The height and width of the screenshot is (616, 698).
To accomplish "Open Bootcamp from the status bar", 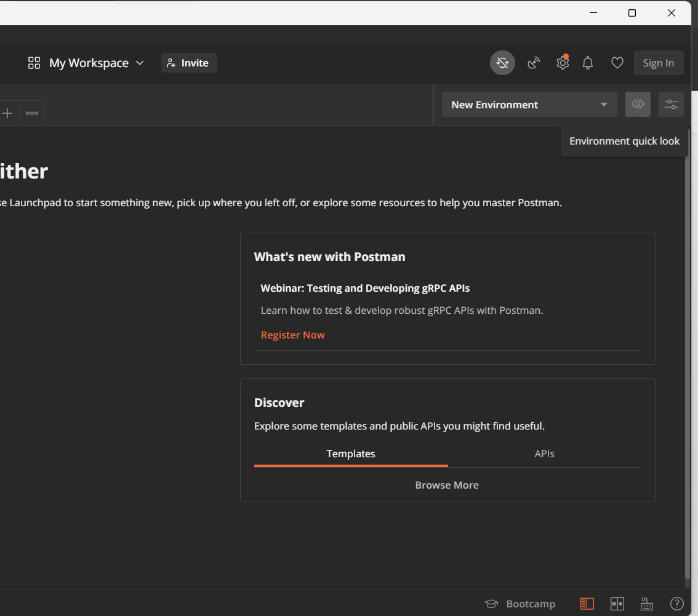I will (520, 604).
